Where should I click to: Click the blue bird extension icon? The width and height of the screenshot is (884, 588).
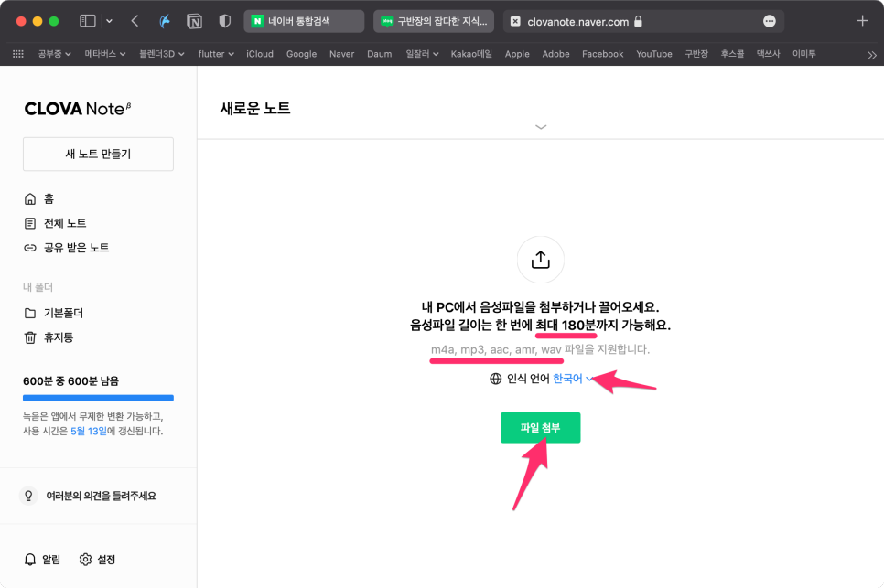coord(165,21)
